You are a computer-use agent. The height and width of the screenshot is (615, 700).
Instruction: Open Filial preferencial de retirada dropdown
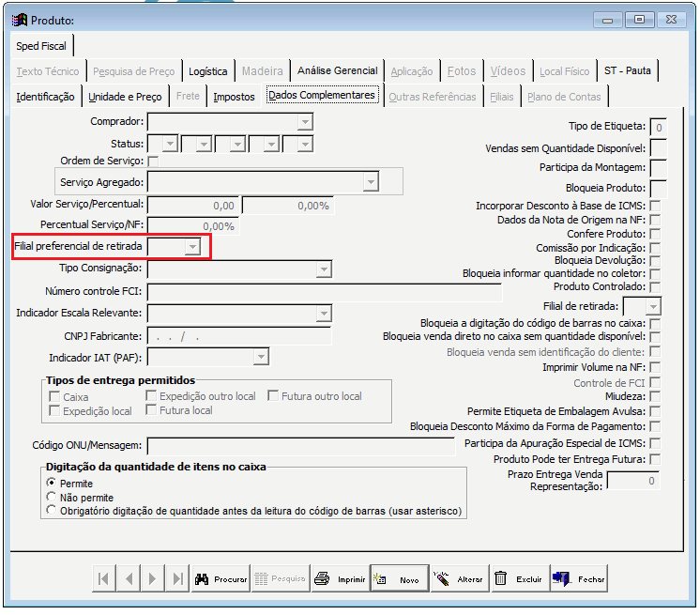click(x=192, y=247)
